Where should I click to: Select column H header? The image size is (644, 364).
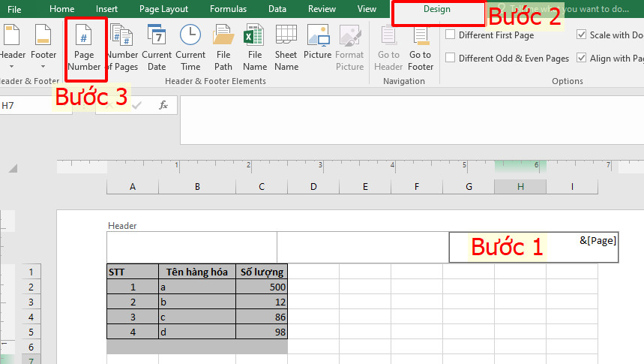coord(520,187)
